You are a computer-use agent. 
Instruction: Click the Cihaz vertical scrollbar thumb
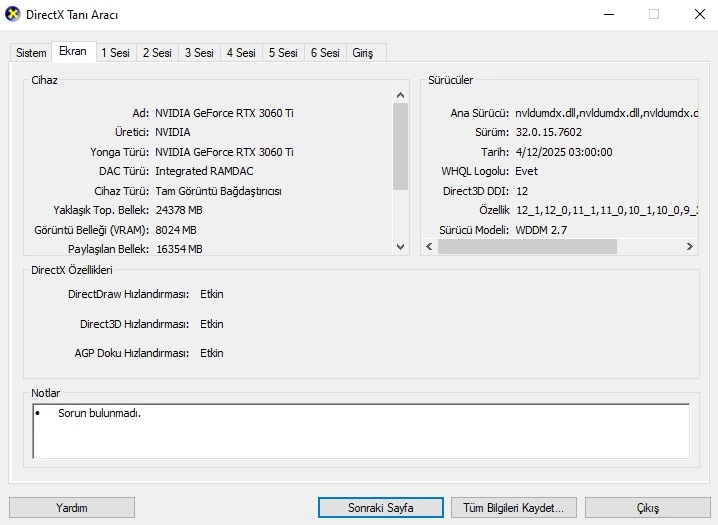pyautogui.click(x=400, y=146)
